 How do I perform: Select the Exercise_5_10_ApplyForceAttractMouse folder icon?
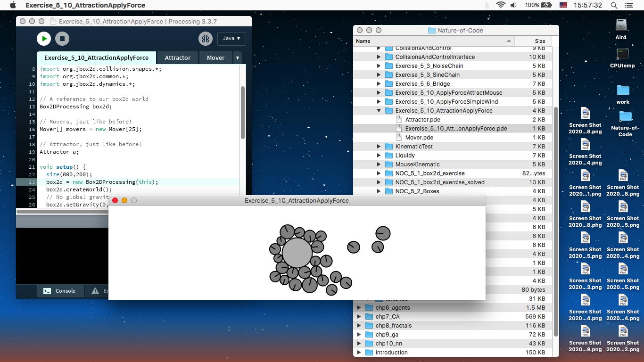tap(389, 93)
